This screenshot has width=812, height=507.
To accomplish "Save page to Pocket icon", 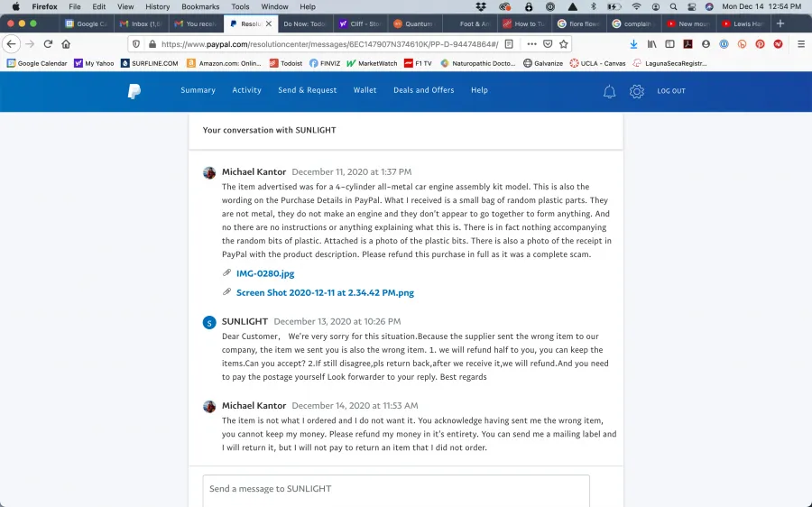I will 548,44.
